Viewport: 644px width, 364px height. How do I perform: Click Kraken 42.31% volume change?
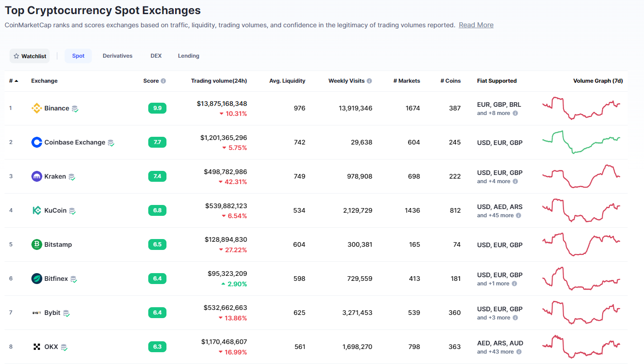tap(232, 182)
